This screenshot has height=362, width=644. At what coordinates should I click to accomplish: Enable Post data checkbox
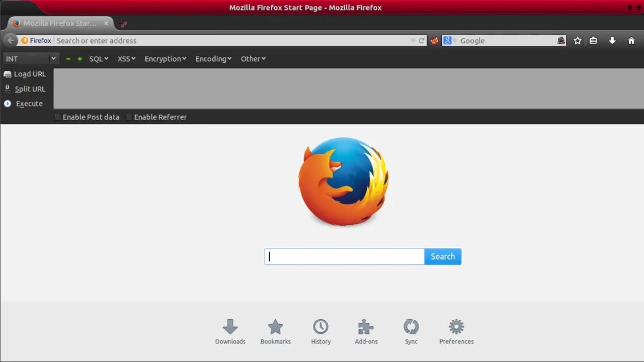[x=58, y=117]
